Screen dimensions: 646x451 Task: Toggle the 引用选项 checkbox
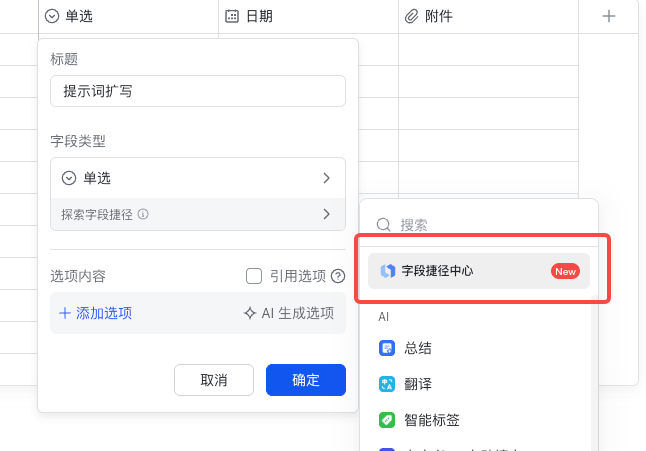click(254, 276)
